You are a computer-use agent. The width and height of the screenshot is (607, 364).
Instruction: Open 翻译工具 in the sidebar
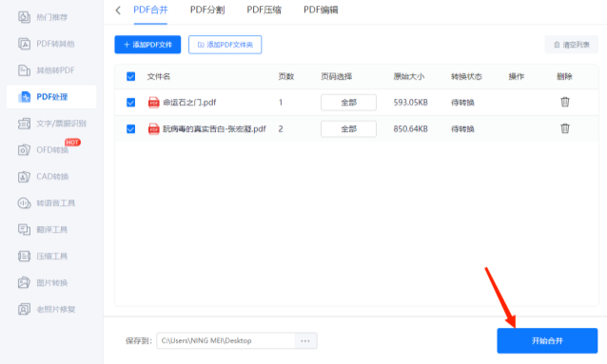click(x=51, y=229)
